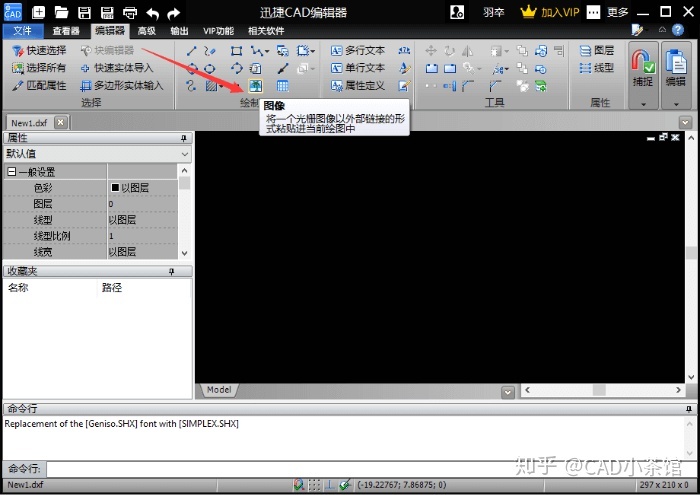Click Select All (选择所有)
This screenshot has width=700, height=495.
[39, 68]
